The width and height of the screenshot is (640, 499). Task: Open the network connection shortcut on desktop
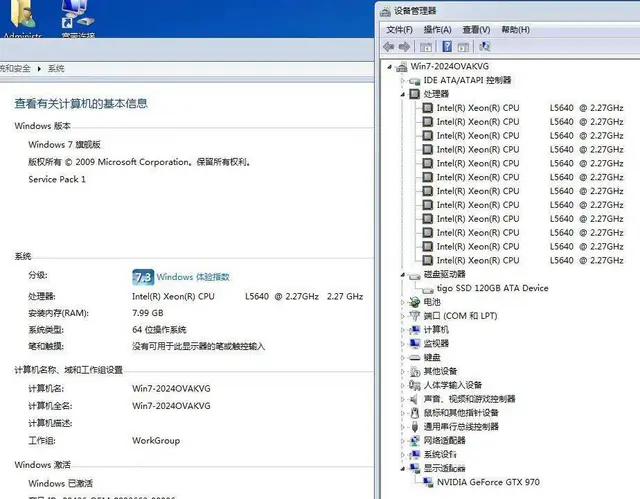(x=78, y=18)
